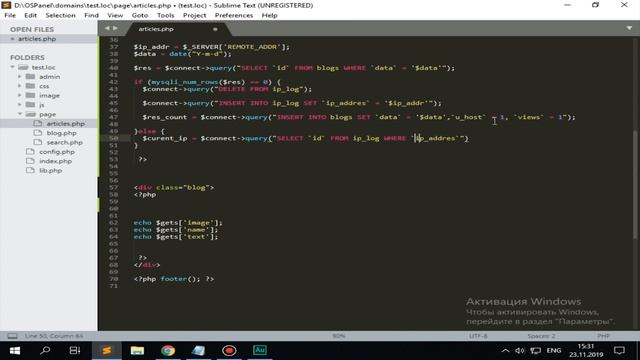Change syntax via PHP status entry

tap(603, 336)
